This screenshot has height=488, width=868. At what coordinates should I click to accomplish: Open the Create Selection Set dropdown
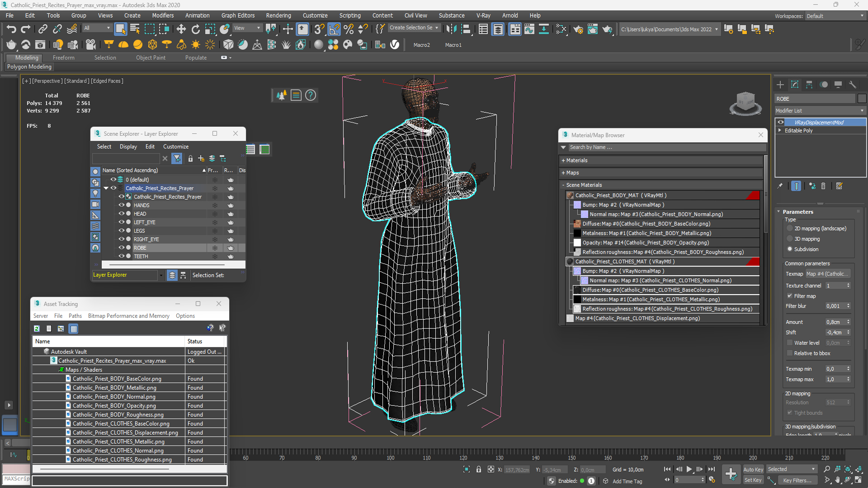[414, 28]
